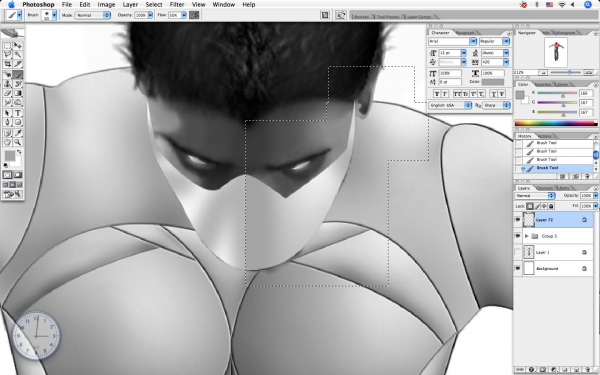Select the Shape tool
The image size is (600, 375).
(18, 122)
